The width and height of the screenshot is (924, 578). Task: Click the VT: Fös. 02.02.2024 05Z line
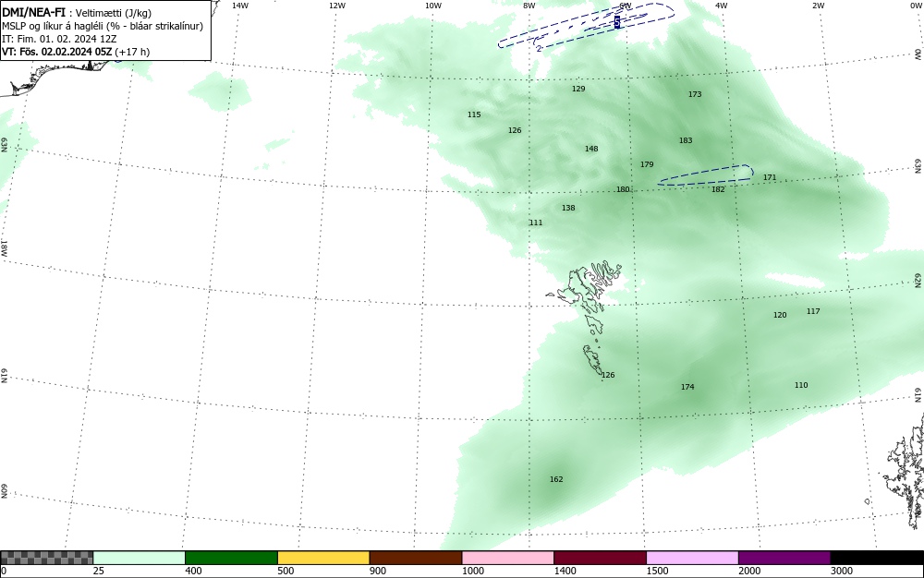76,52
